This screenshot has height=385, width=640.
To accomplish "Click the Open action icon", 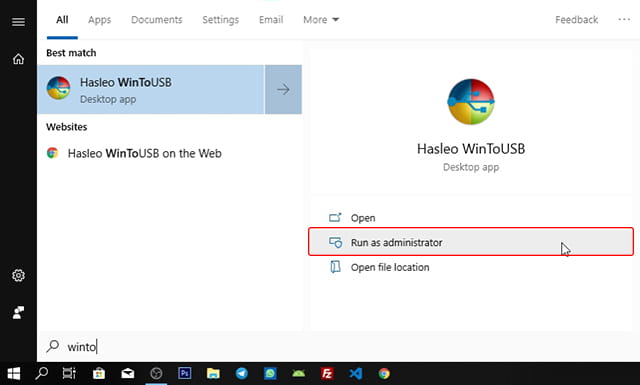I will coord(335,218).
